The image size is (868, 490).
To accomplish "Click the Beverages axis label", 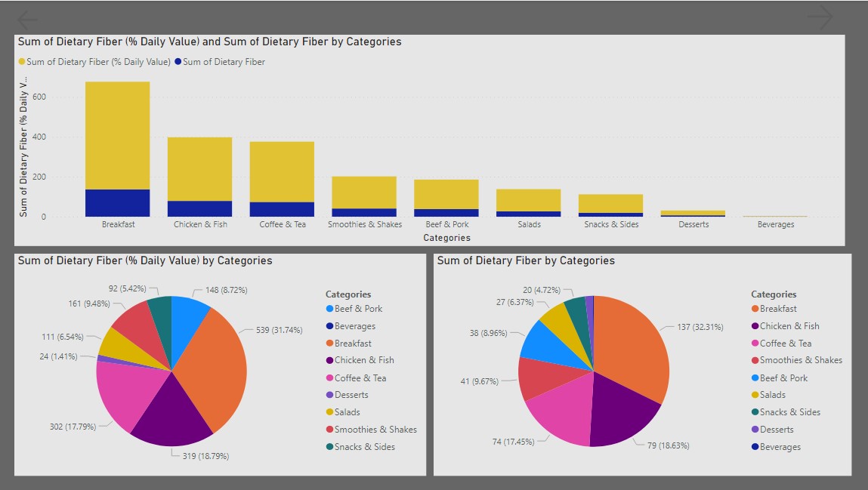I will [x=776, y=224].
